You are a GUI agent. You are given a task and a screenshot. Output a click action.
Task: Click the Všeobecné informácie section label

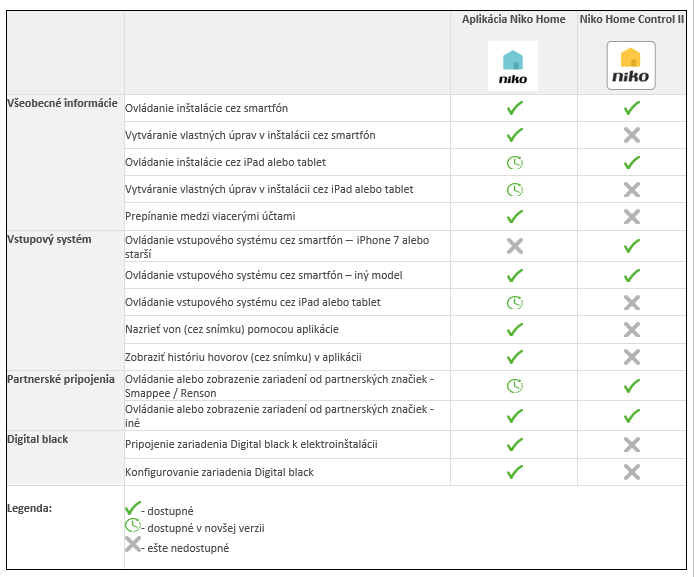coord(62,103)
